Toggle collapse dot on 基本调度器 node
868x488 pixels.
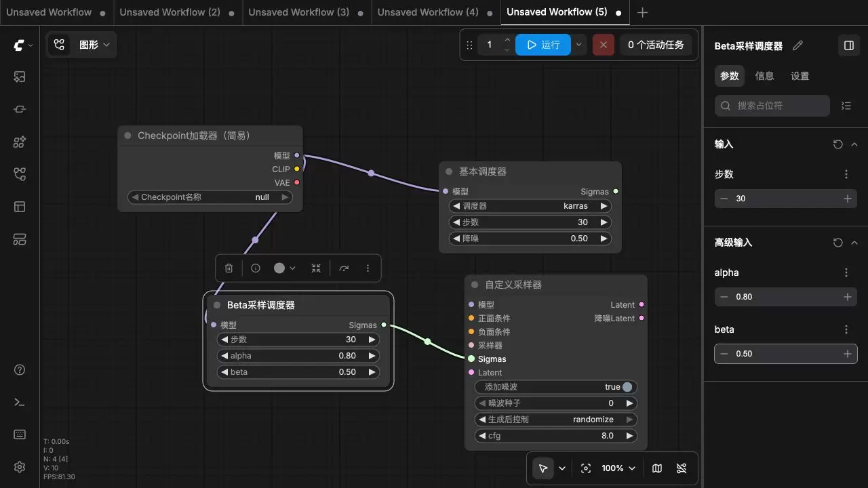point(449,171)
